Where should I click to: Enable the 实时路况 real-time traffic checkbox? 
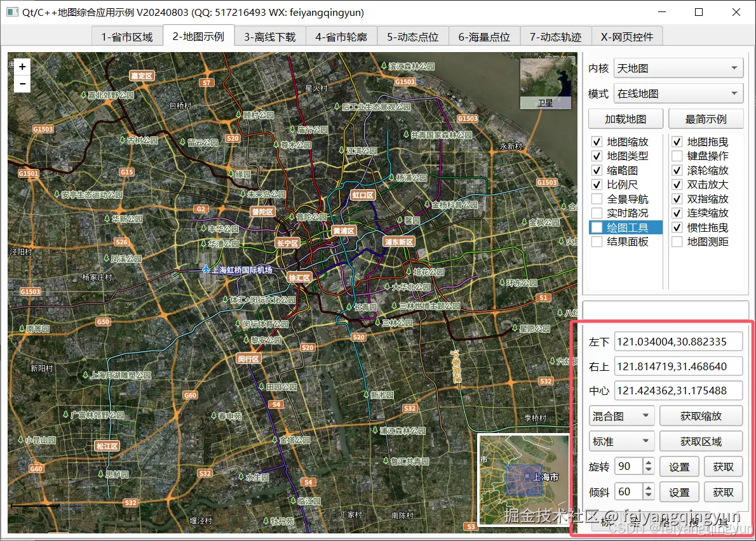click(x=597, y=213)
